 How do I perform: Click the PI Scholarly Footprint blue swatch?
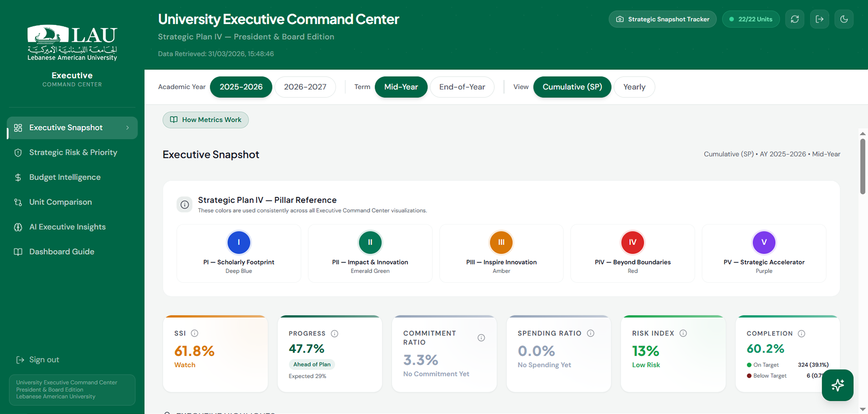point(239,242)
